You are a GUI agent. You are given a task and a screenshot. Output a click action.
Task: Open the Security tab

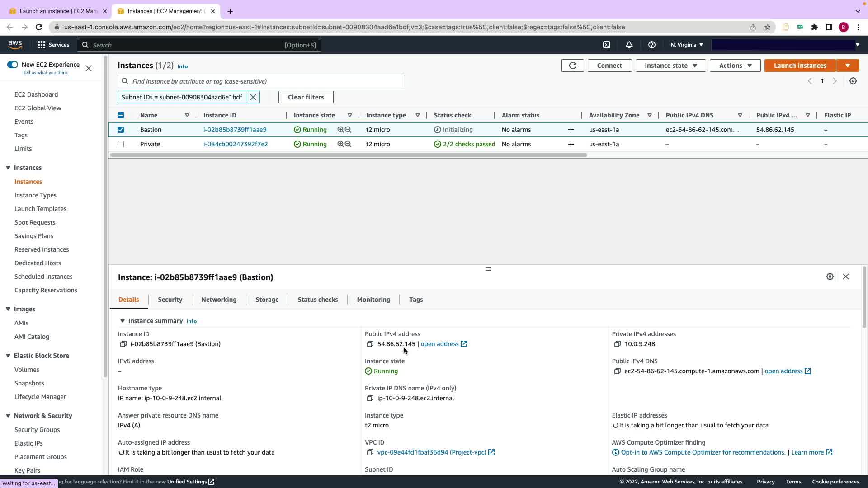point(170,300)
